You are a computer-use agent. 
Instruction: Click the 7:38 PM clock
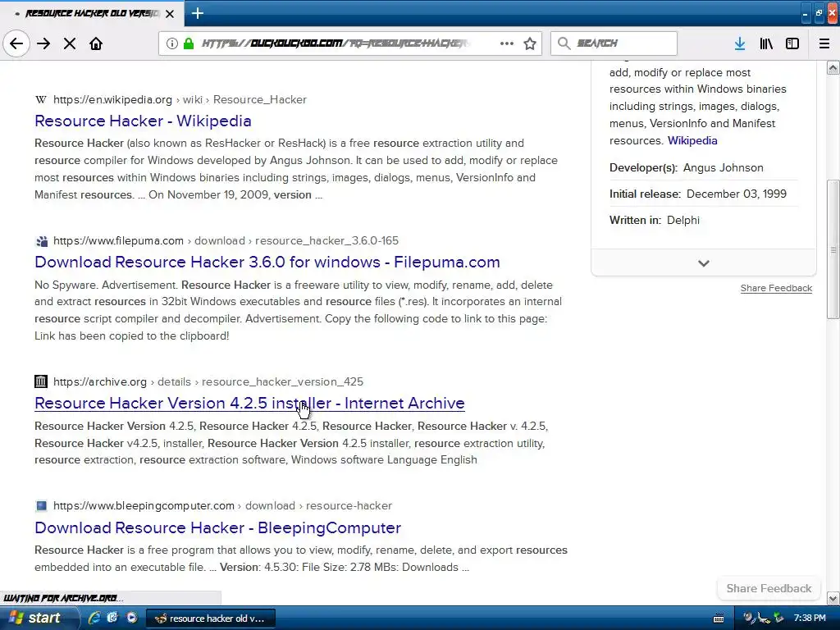(810, 619)
